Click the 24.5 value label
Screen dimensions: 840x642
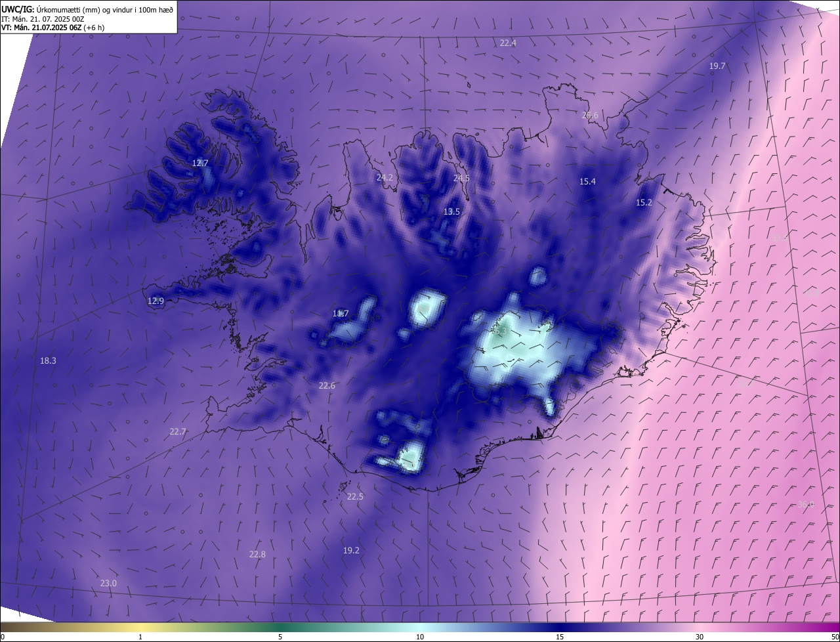461,178
